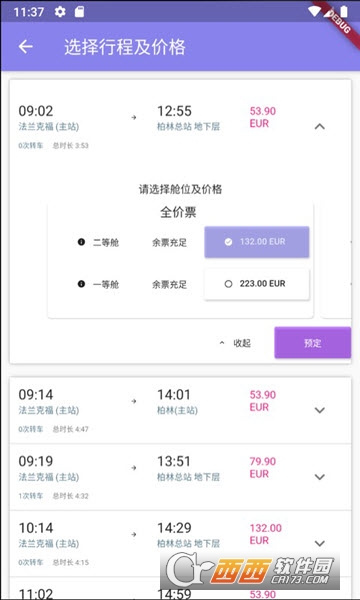Select the 223.00 EUR first class fare

pos(257,284)
